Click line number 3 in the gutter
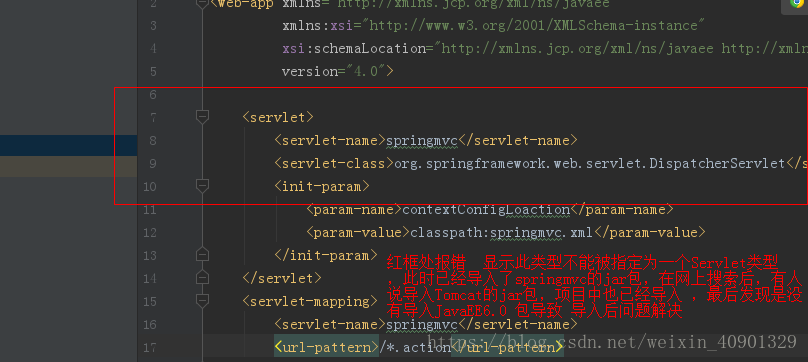 click(153, 26)
